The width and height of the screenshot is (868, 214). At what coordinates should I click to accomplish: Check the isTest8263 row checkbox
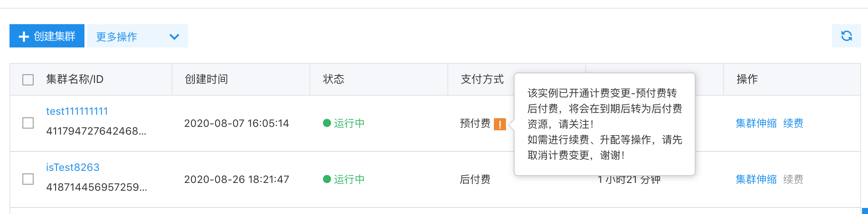pos(28,179)
